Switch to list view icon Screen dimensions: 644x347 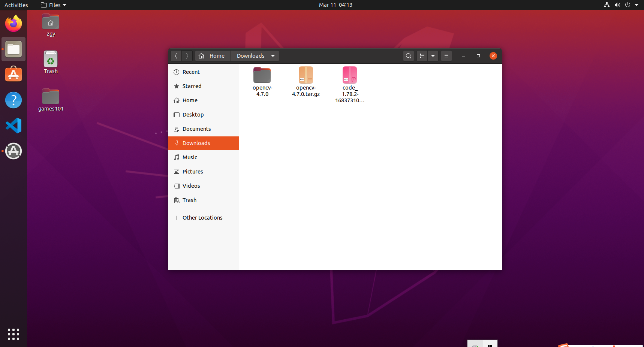(422, 56)
